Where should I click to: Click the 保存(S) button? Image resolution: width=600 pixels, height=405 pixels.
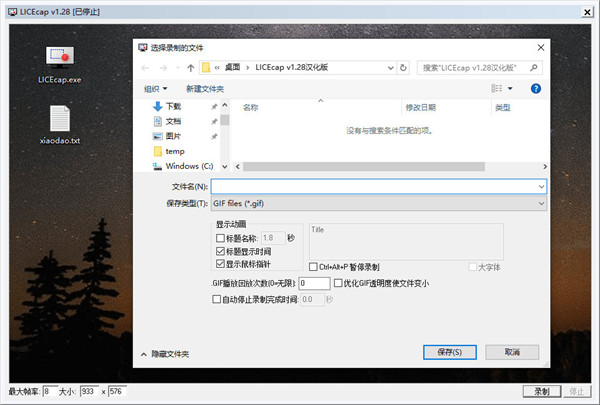click(x=449, y=352)
